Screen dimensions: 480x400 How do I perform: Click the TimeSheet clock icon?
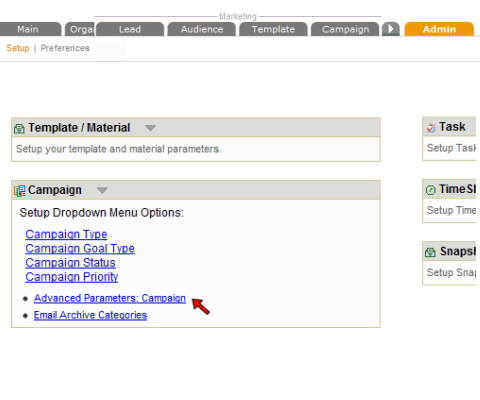431,190
